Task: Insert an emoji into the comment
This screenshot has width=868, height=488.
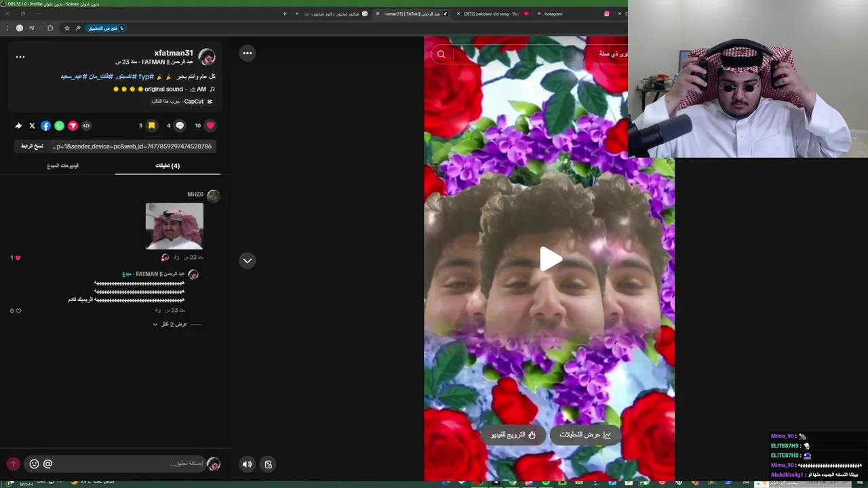Action: tap(34, 464)
